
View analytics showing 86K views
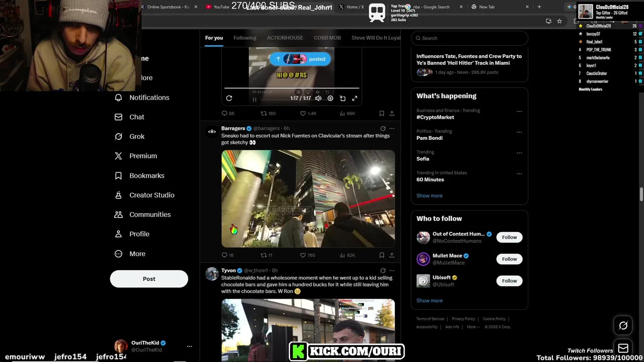coord(348,114)
